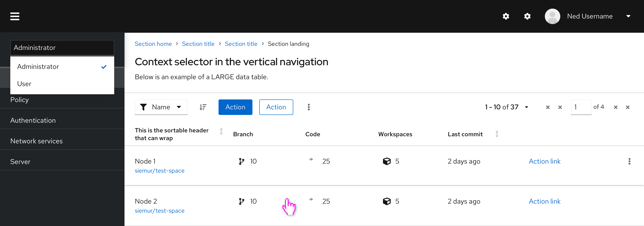Click the sort order icon in toolbar
This screenshot has height=226, width=644.
[203, 107]
